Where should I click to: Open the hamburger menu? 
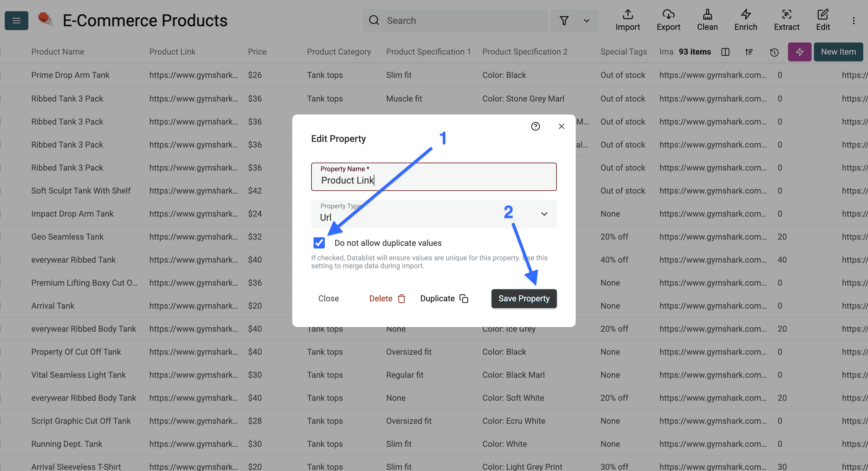click(16, 21)
